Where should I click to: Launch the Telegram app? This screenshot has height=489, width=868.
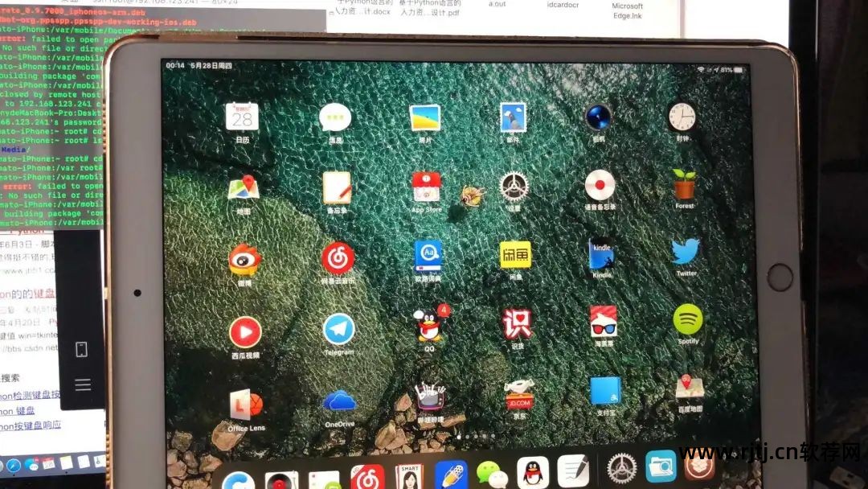click(339, 330)
